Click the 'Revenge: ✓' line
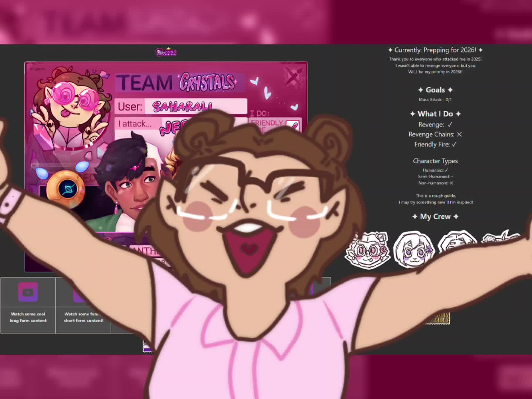Screen dimensions: 532x399 (435, 125)
